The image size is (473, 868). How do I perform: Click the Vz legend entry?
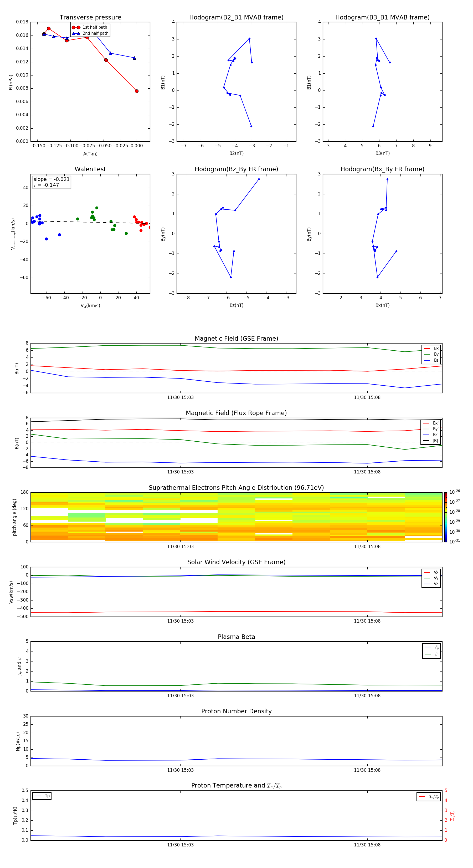click(x=431, y=584)
